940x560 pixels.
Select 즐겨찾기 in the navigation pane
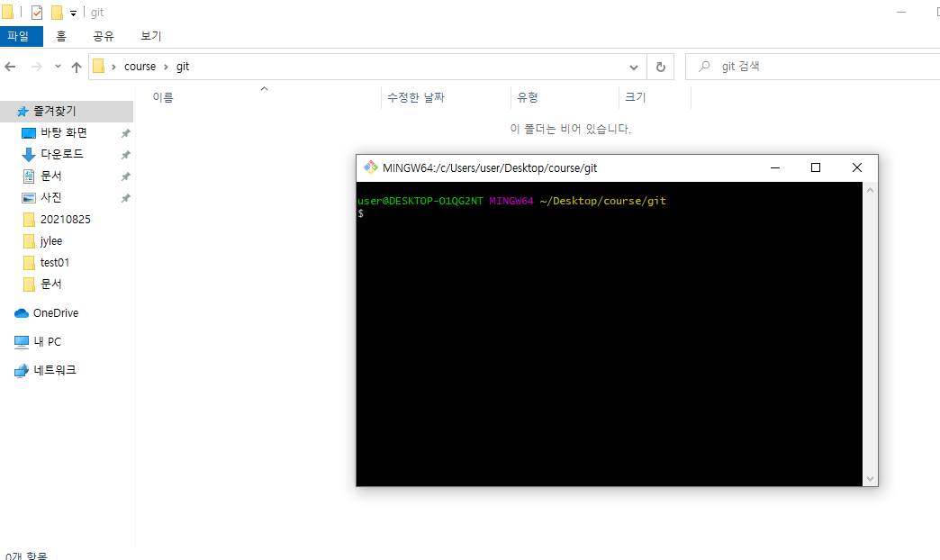click(x=67, y=111)
